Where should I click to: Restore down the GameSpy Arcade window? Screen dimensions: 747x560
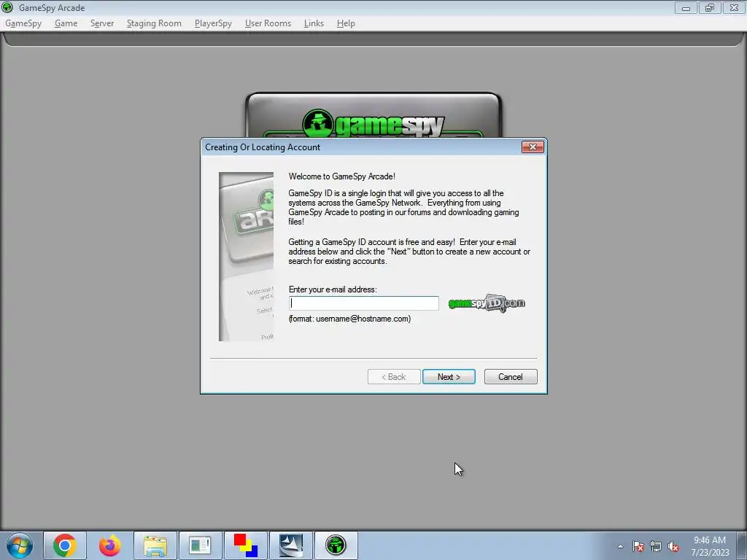click(x=710, y=7)
